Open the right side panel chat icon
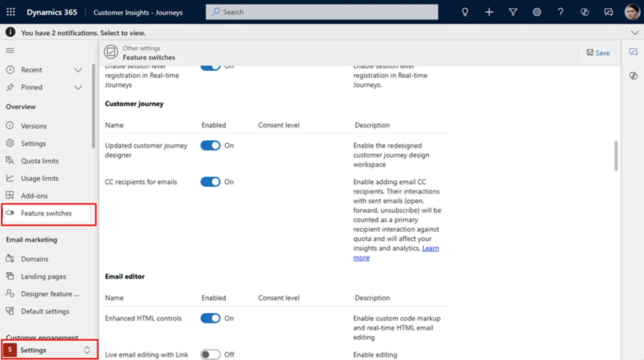 (x=633, y=52)
